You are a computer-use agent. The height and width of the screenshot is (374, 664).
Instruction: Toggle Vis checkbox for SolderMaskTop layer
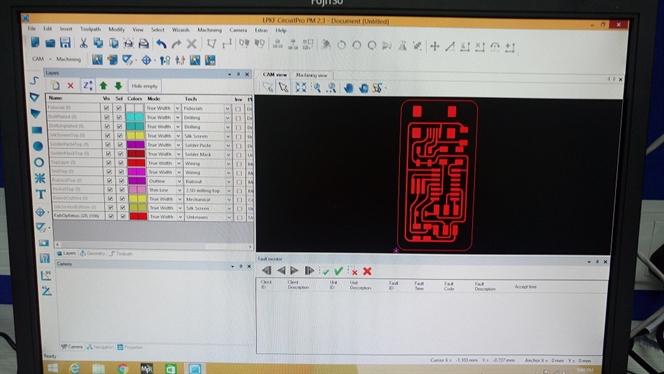coord(108,154)
